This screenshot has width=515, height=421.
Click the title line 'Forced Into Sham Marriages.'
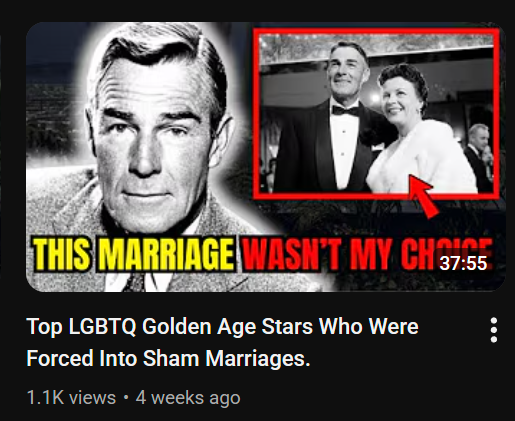168,358
